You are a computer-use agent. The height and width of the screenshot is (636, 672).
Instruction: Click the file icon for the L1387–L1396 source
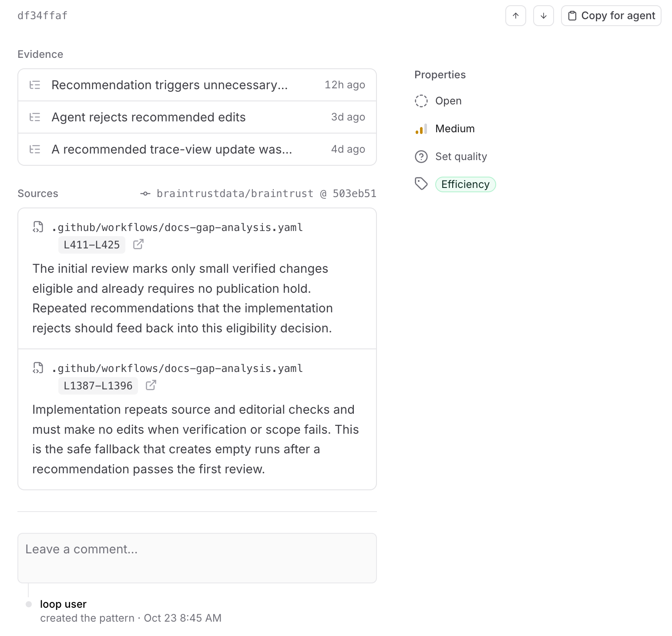pos(38,368)
